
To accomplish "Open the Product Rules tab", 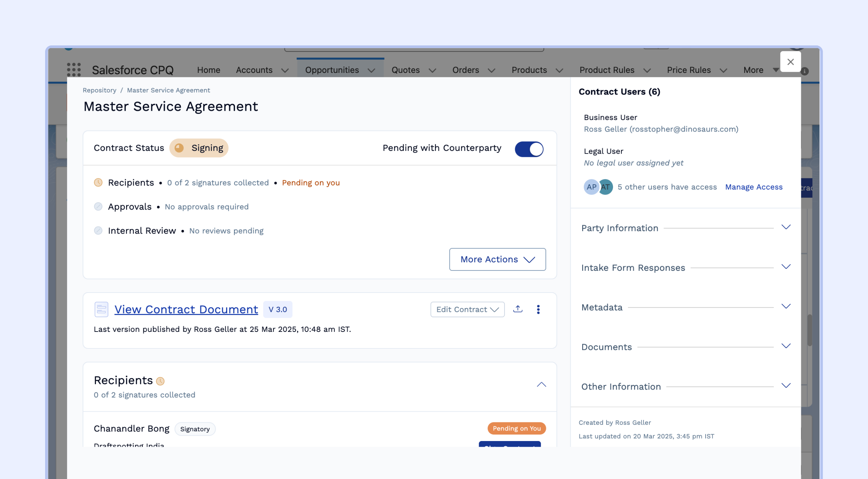I will pyautogui.click(x=607, y=70).
